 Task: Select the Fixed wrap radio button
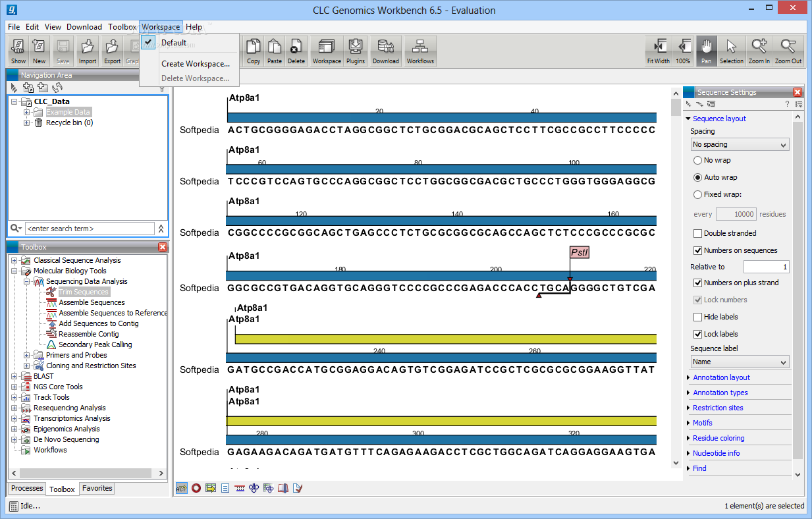coord(697,194)
